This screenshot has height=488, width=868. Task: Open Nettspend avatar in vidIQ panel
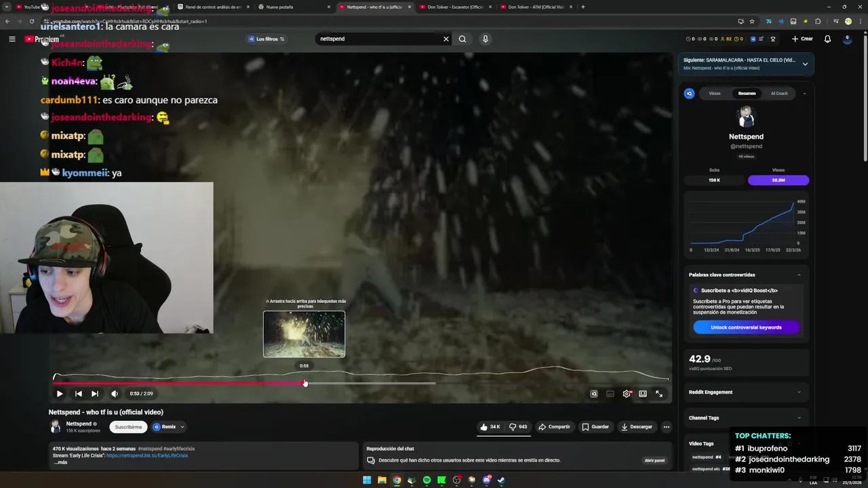click(x=746, y=117)
